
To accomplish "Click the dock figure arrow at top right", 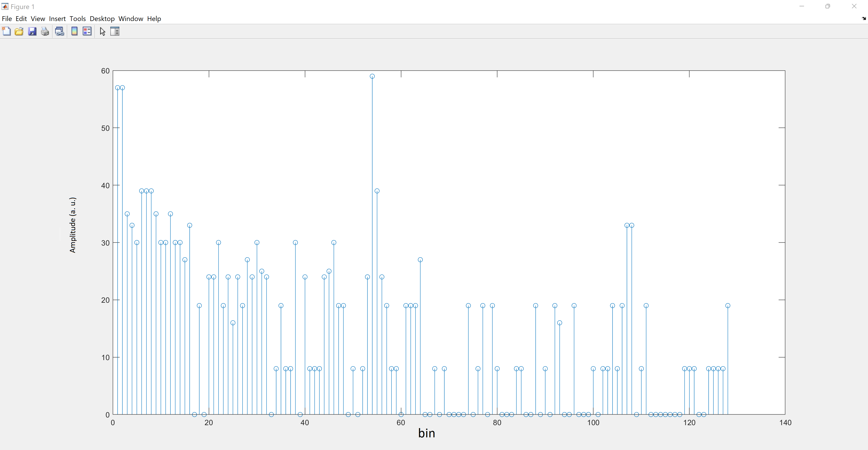I will tap(864, 19).
